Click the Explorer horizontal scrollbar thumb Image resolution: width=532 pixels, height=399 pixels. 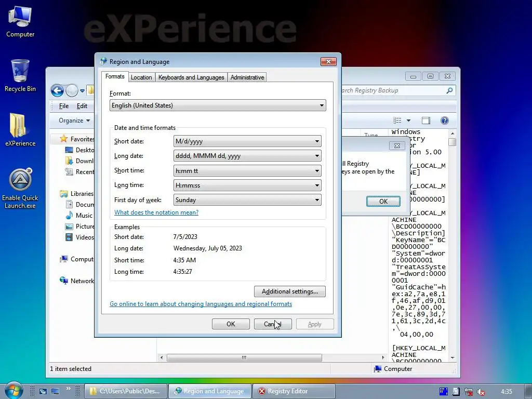[244, 357]
